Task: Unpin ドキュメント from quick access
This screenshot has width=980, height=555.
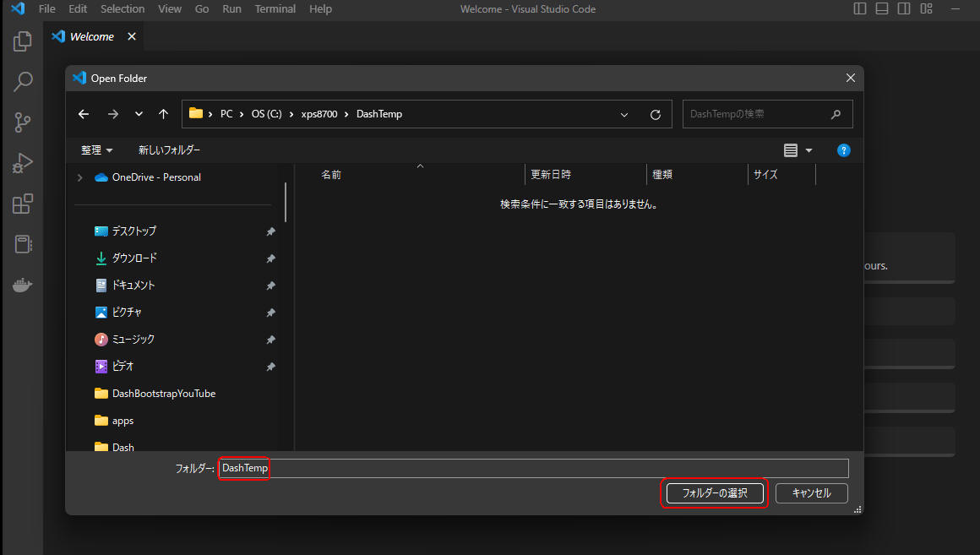Action: [x=270, y=286]
